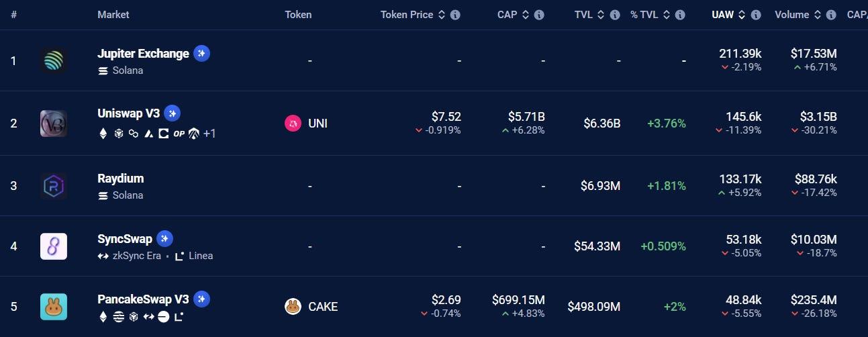This screenshot has width=868, height=337.
Task: Expand the +1 extra chains for Uniswap
Action: 209,133
